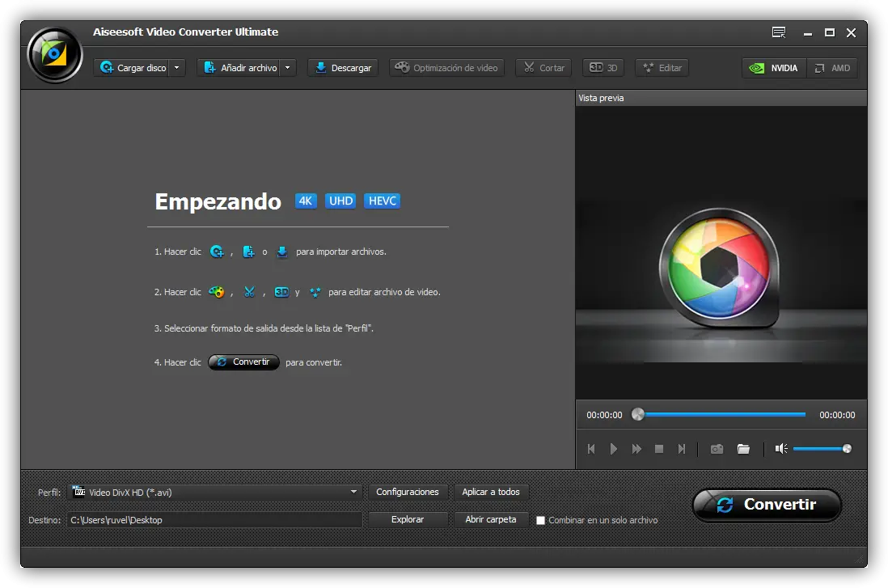Click the seek bar handle knob
The width and height of the screenshot is (888, 588).
(x=637, y=415)
